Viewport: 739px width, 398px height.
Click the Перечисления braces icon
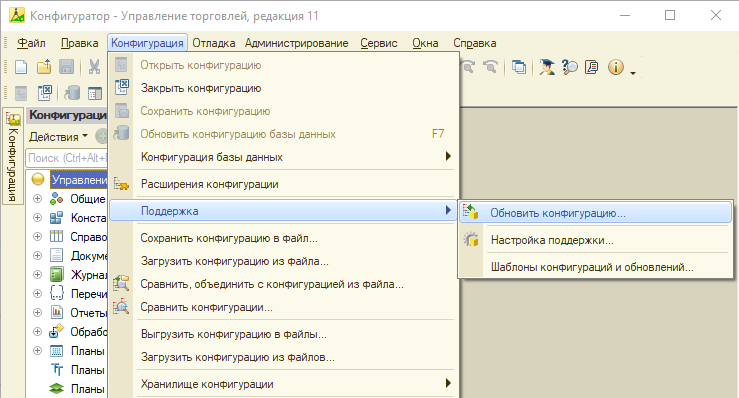pos(57,293)
